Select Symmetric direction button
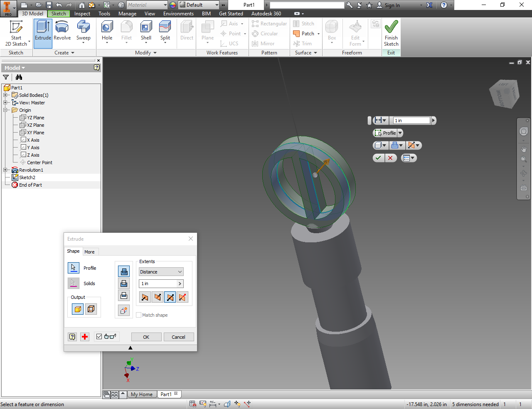532x409 pixels. [170, 297]
